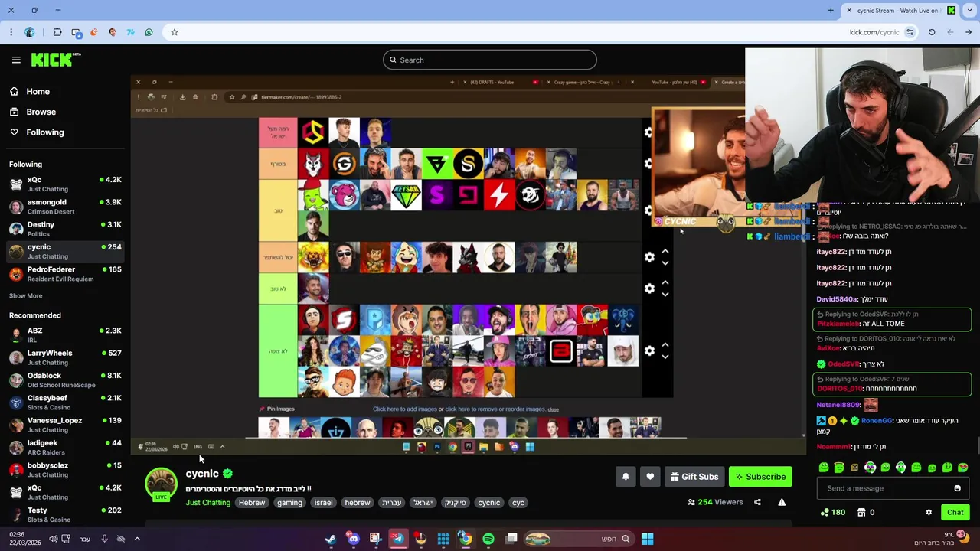Viewport: 980px width, 551px height.
Task: Click the browser profile avatar icon
Action: (29, 32)
